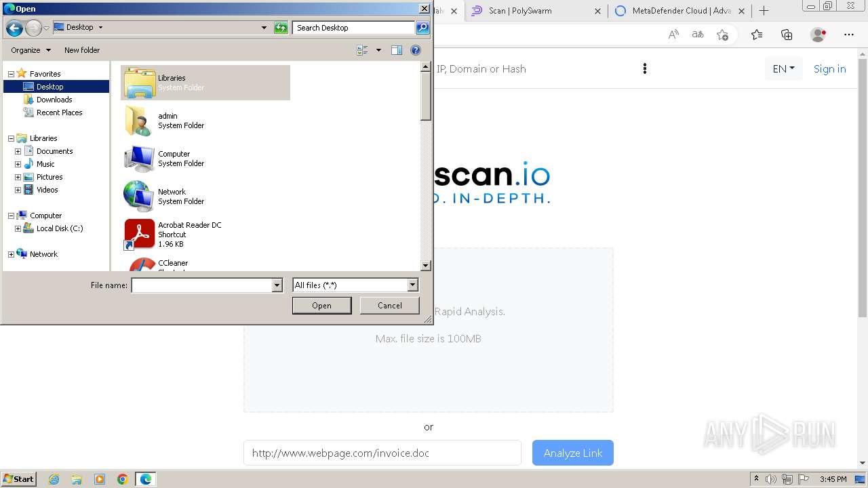868x488 pixels.
Task: Click the File name input field
Action: pyautogui.click(x=202, y=285)
